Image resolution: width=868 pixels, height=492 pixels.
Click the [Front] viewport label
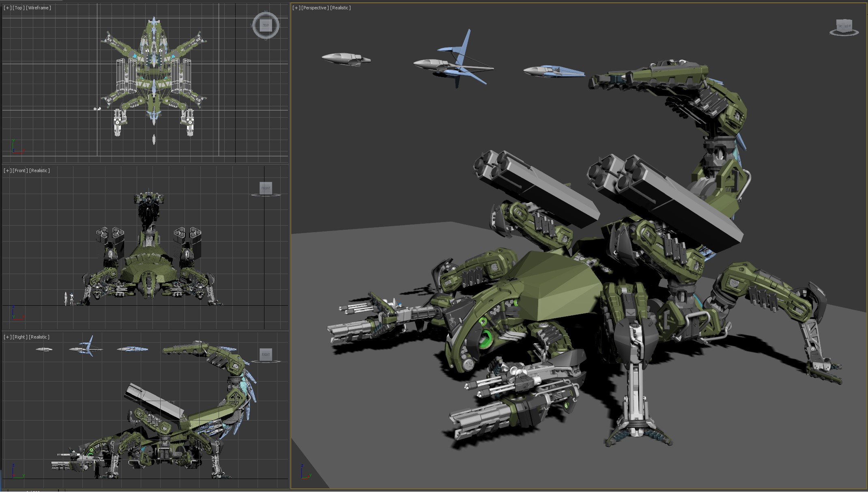tap(20, 170)
